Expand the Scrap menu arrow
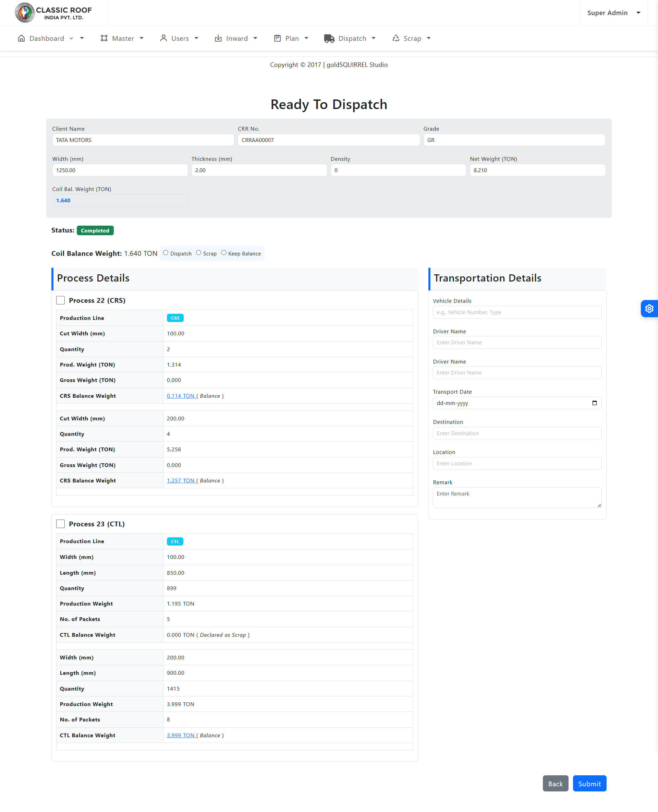Screen dimensions: 658x812 point(429,38)
